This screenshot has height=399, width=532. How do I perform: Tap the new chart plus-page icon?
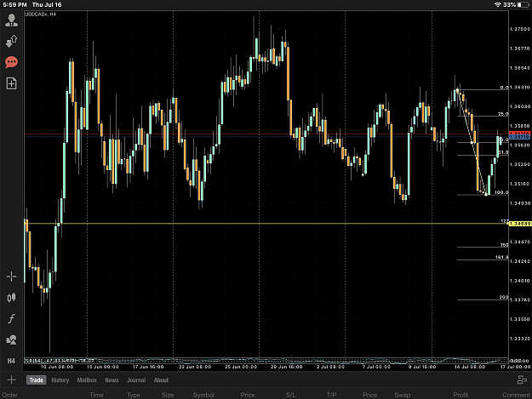click(x=11, y=83)
